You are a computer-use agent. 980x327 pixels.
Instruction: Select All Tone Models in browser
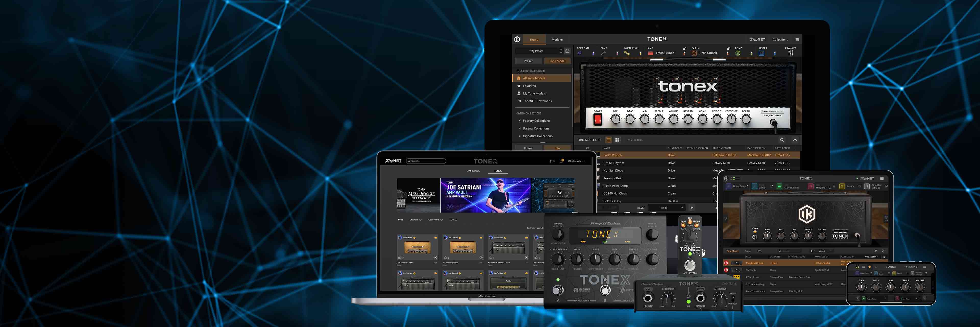click(x=542, y=78)
